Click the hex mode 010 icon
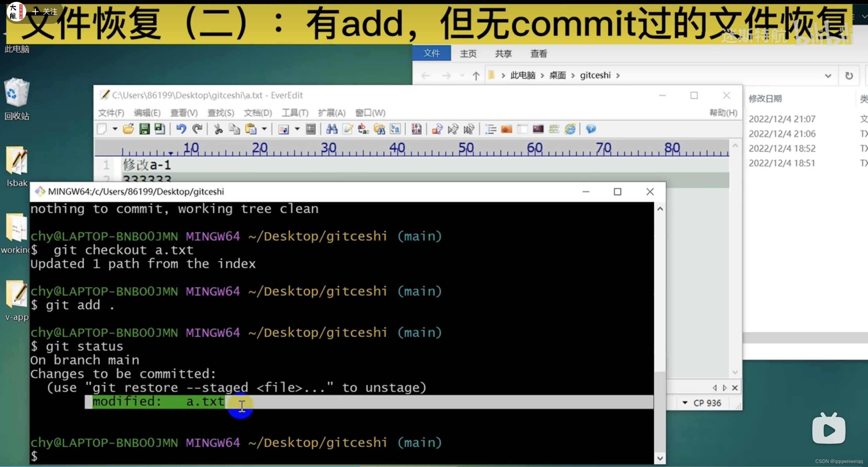This screenshot has width=868, height=467. 416,129
